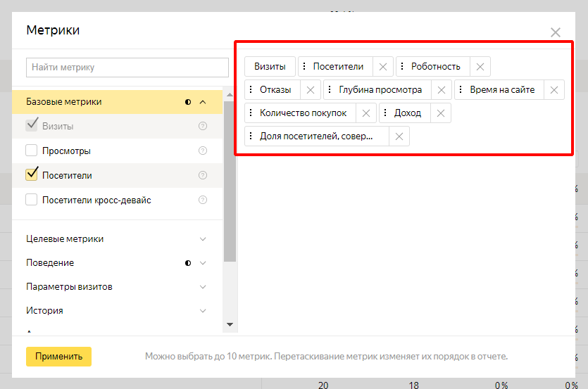
Task: Expand the Целевые метрики section
Action: (203, 239)
